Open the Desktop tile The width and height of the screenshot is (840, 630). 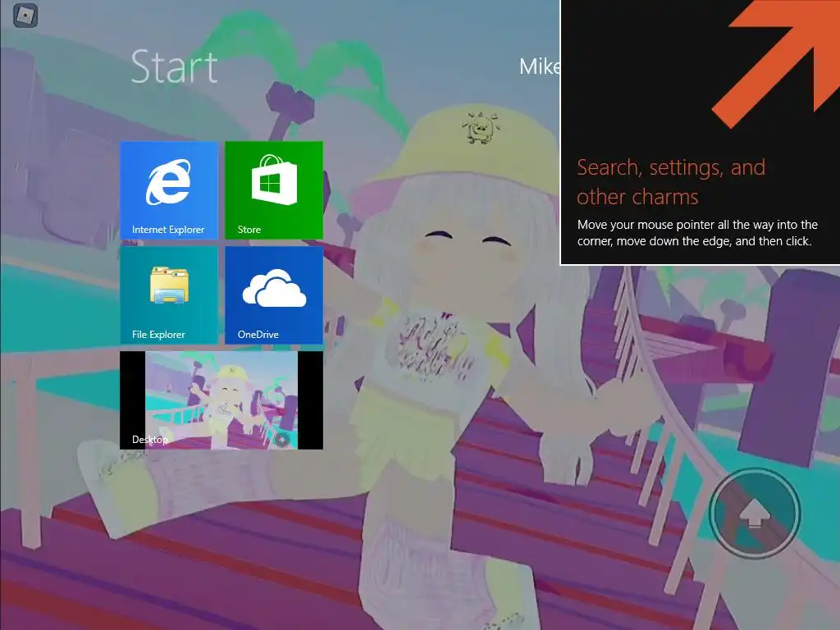(x=221, y=400)
